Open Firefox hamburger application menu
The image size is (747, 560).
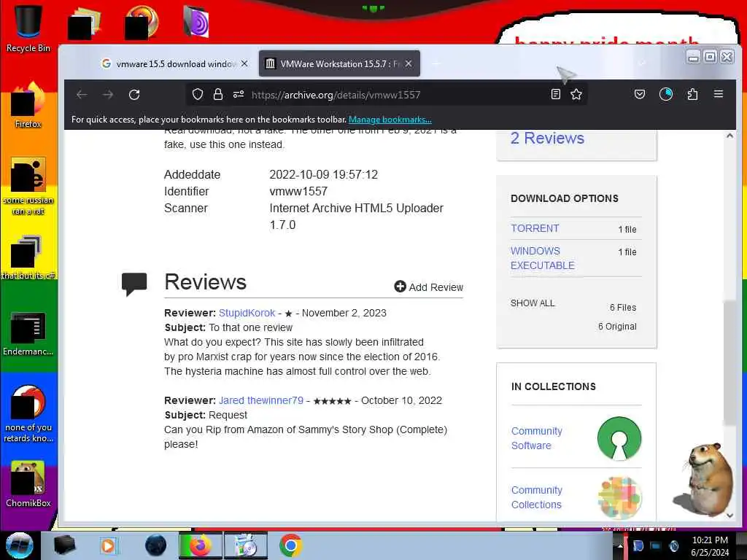click(719, 94)
